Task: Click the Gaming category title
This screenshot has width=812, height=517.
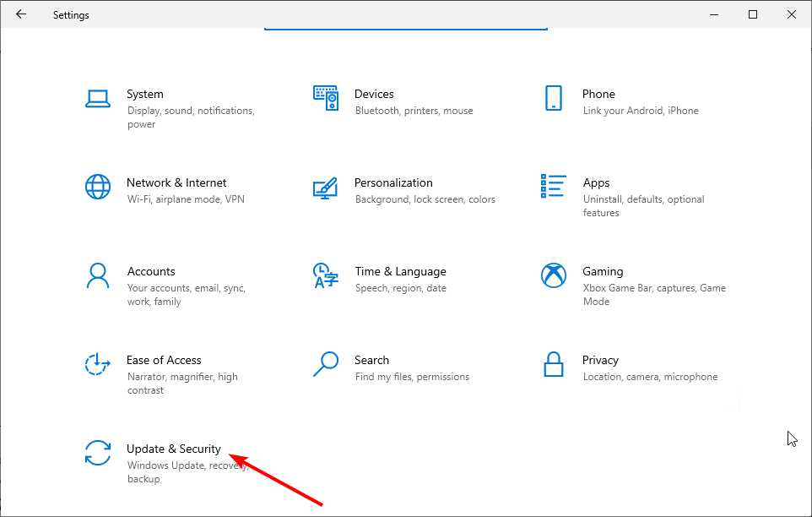Action: tap(603, 271)
